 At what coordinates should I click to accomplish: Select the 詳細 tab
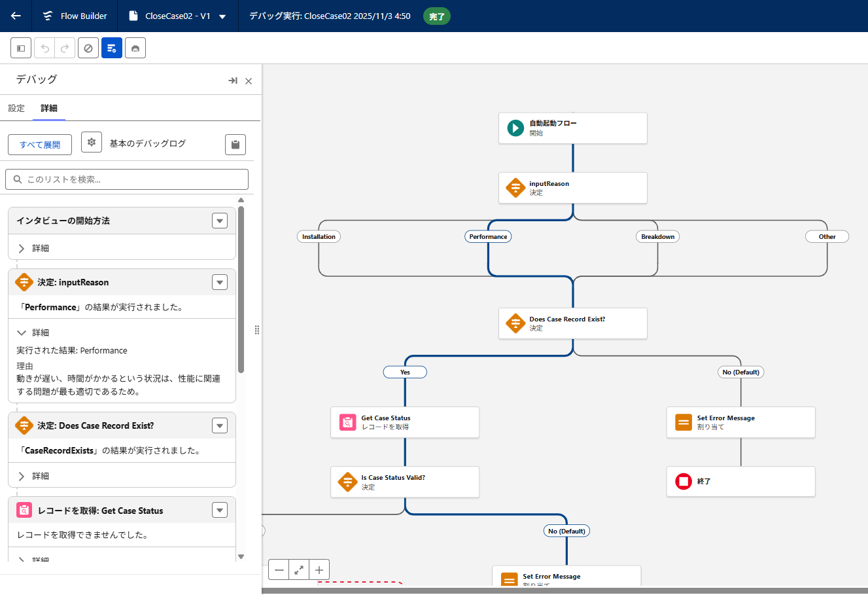(x=49, y=108)
